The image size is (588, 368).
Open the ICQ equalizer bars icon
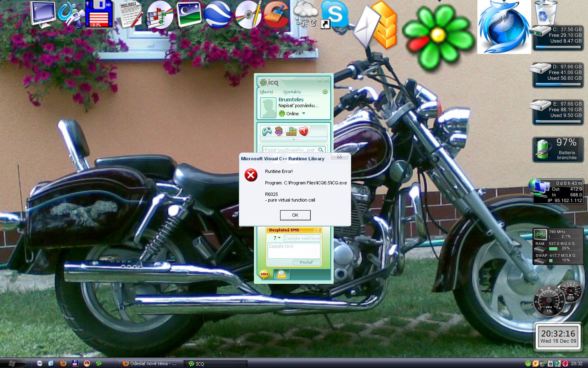click(291, 131)
